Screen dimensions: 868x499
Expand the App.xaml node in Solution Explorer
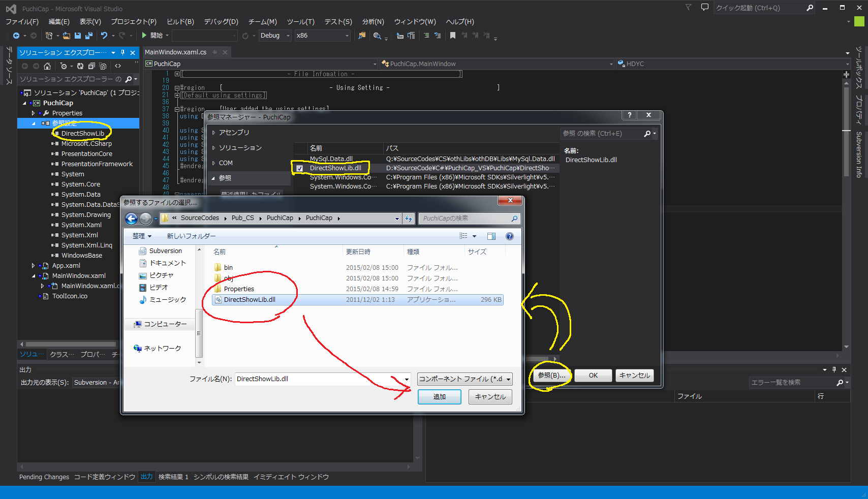(34, 266)
